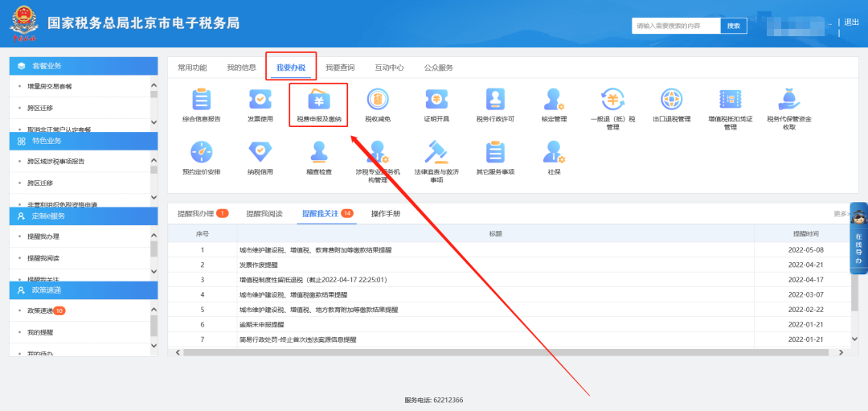Viewport: 868px width, 411px height.
Task: Switch to 提醒我办理 tab
Action: 197,214
